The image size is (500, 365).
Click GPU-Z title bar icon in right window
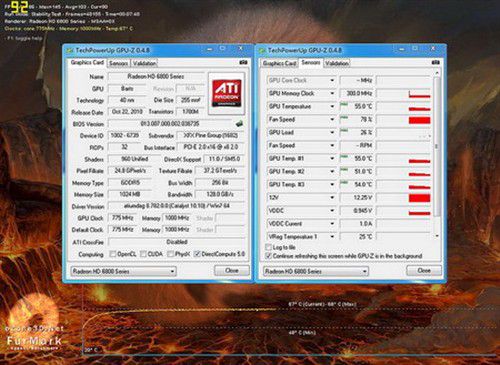click(x=262, y=50)
